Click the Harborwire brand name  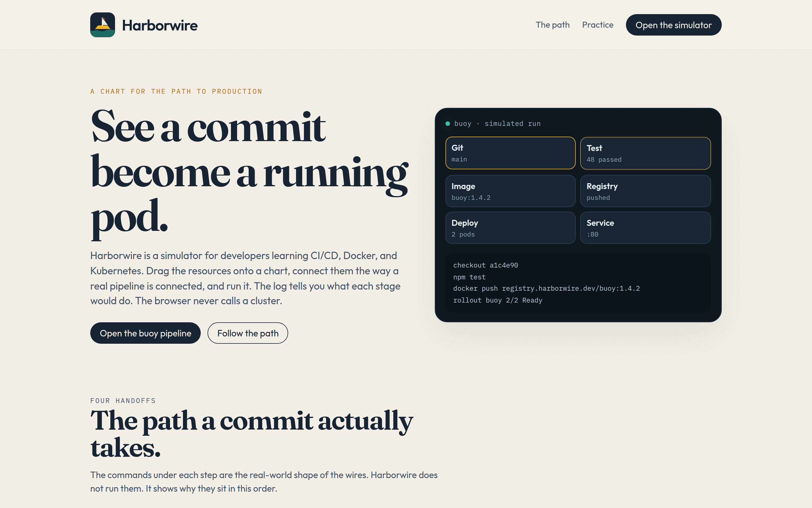[160, 25]
